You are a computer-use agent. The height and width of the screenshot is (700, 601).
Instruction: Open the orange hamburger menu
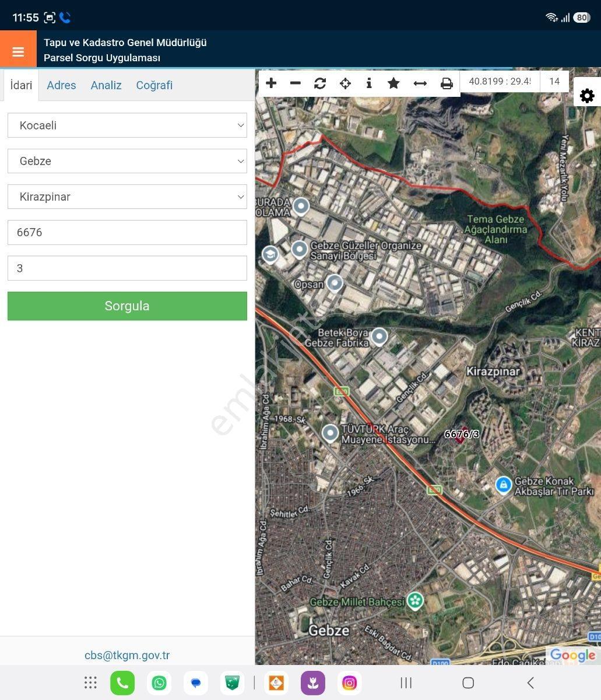coord(18,51)
